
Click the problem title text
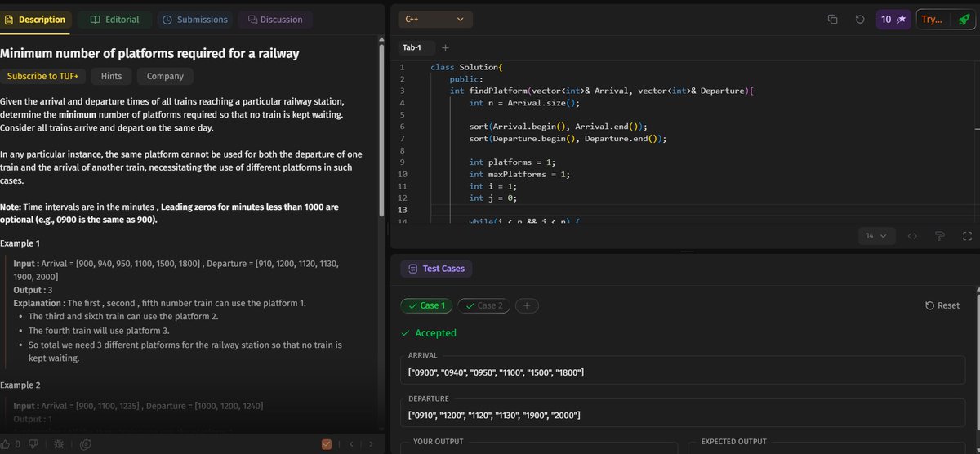point(149,54)
